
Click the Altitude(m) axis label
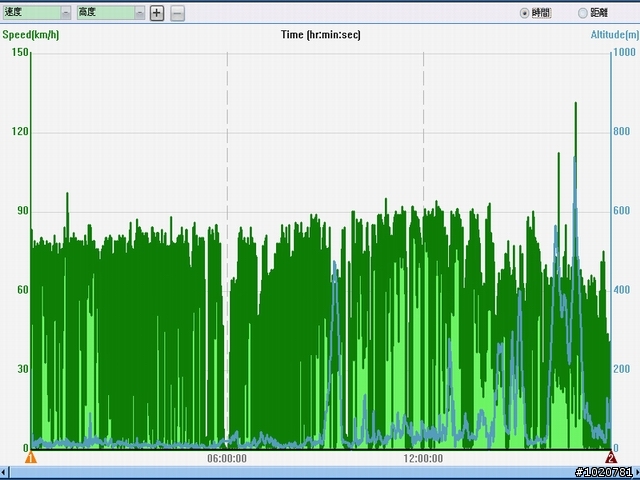(615, 35)
